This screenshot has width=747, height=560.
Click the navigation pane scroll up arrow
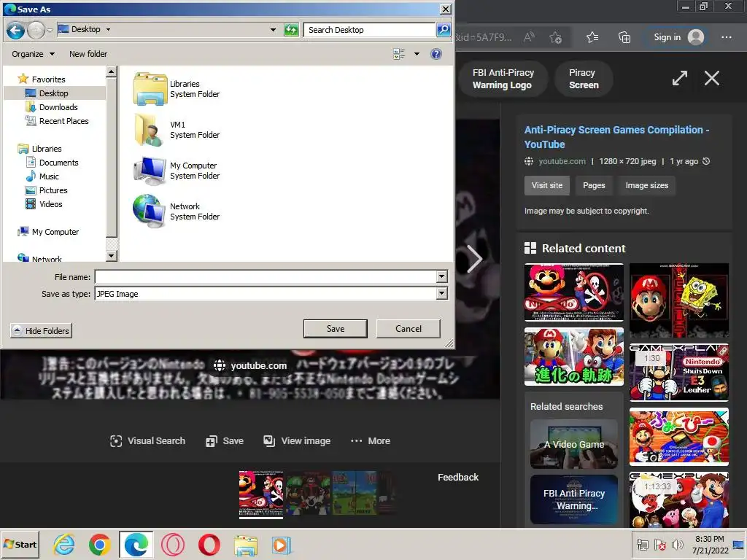point(111,72)
